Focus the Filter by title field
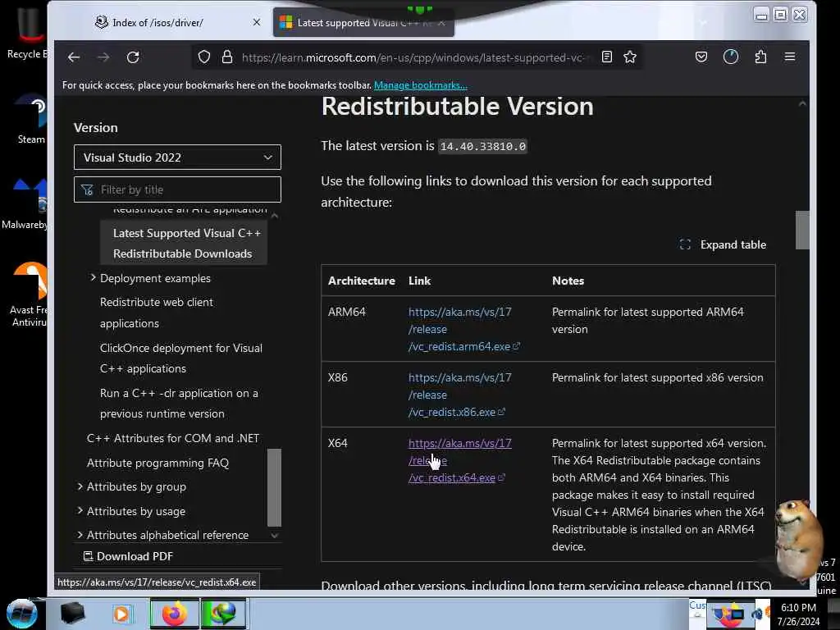Screen dimensions: 840x630 pyautogui.click(x=177, y=189)
